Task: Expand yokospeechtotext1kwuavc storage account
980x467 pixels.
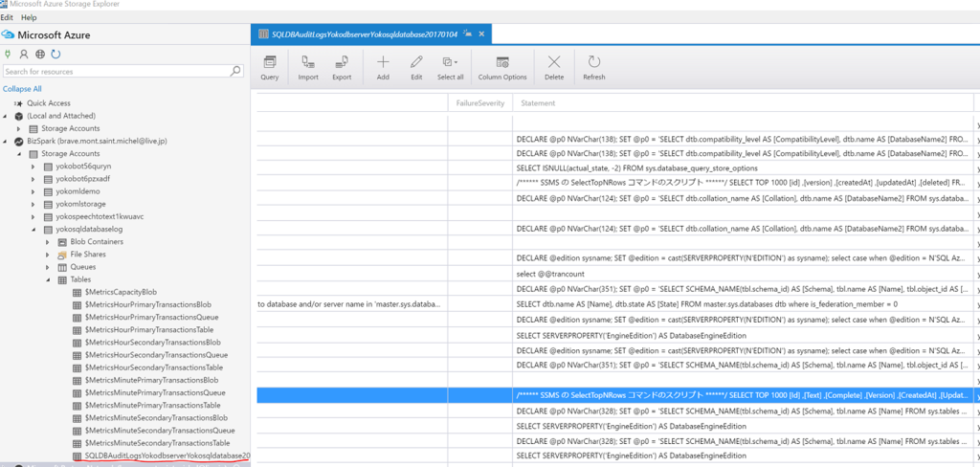Action: coord(33,216)
